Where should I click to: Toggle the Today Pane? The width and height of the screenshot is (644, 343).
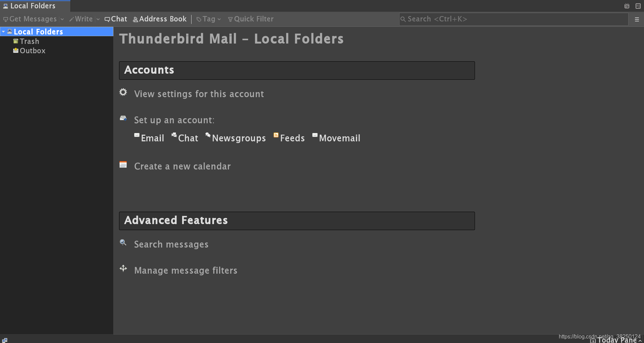pos(616,340)
